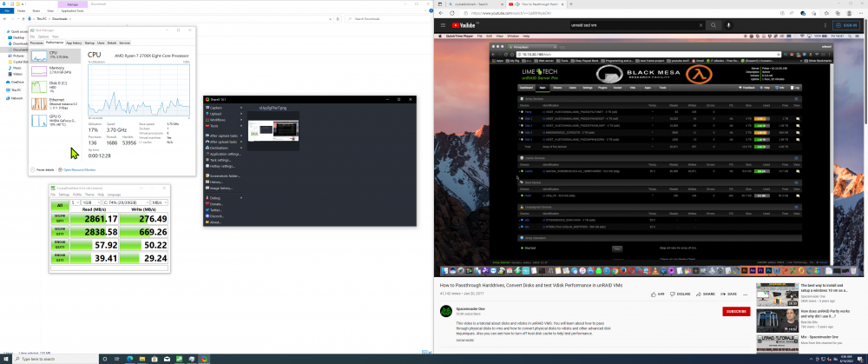Click Windows Start button on taskbar
868x364 pixels.
(x=5, y=359)
